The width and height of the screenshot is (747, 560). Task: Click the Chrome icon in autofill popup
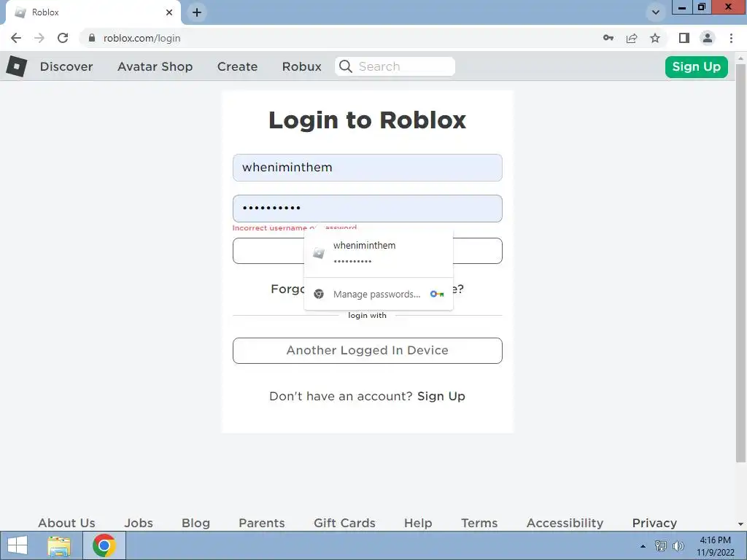point(319,295)
